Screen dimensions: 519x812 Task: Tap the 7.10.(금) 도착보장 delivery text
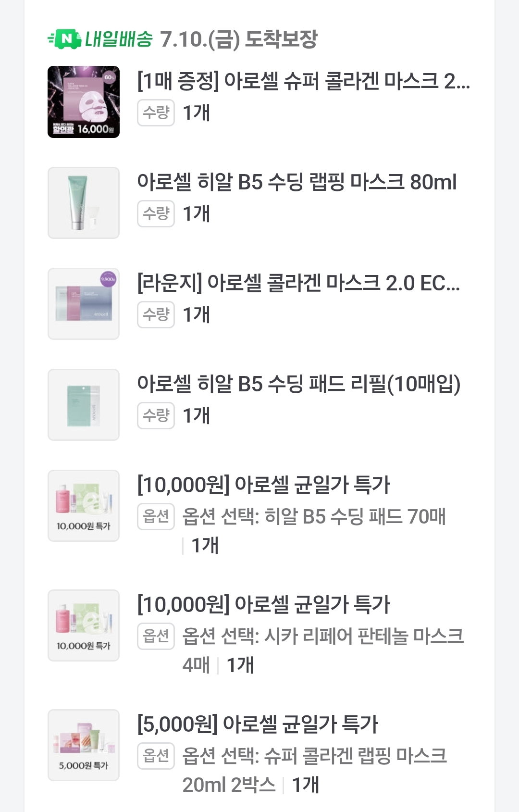coord(239,39)
